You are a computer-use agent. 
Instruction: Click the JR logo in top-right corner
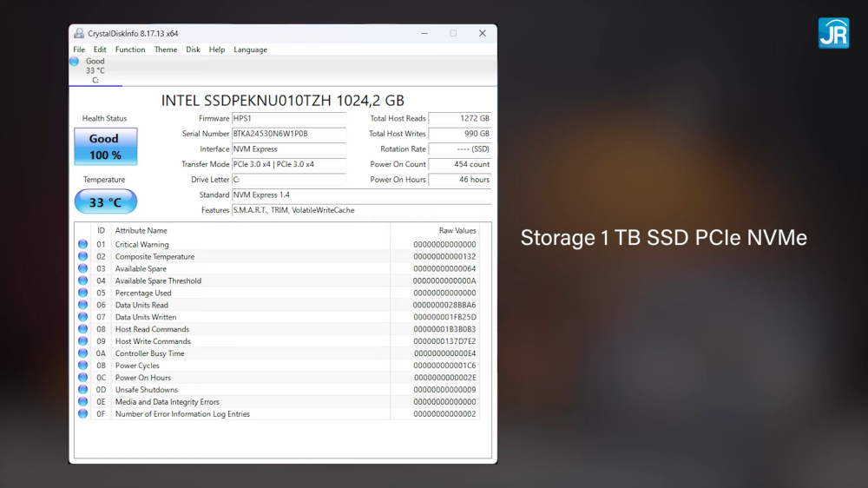pos(833,32)
